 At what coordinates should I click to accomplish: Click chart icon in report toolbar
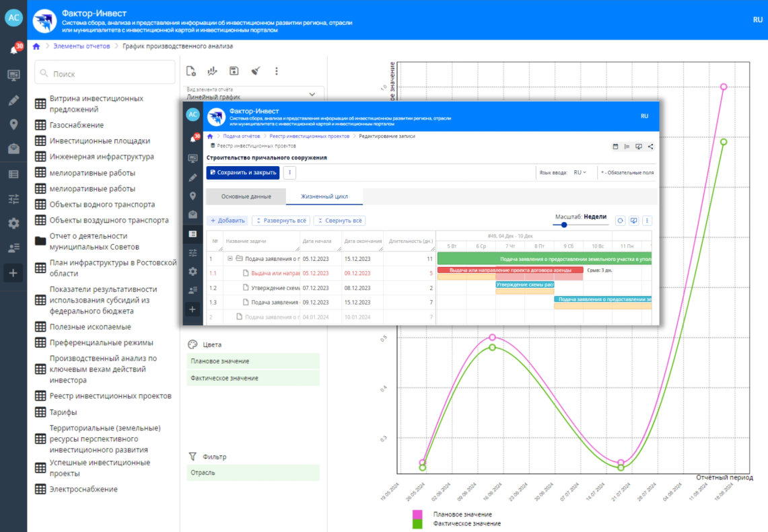[x=212, y=71]
